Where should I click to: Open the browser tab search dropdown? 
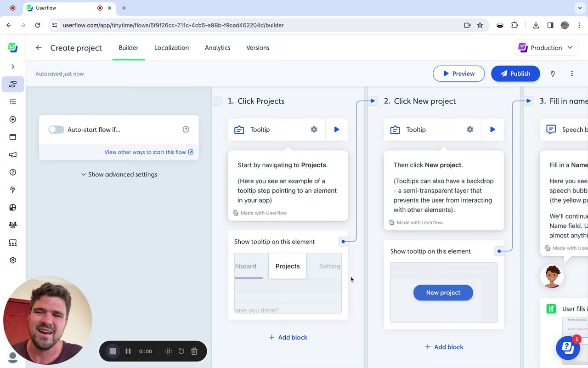click(580, 8)
